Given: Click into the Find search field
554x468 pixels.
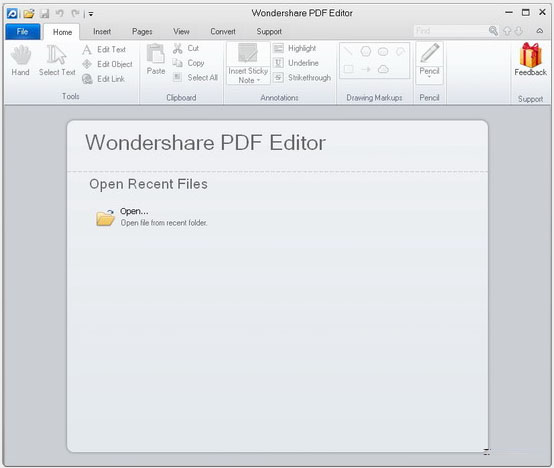Looking at the screenshot, I should (x=450, y=31).
